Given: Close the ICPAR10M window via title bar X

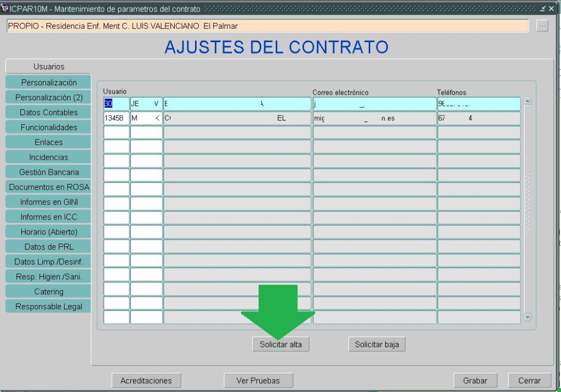Looking at the screenshot, I should (552, 9).
